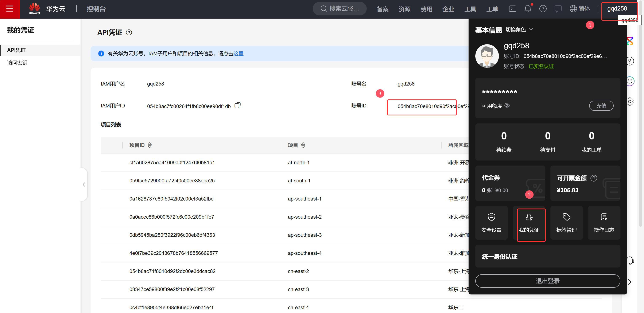Open the 资源 menu
This screenshot has width=644, height=313.
tap(404, 9)
